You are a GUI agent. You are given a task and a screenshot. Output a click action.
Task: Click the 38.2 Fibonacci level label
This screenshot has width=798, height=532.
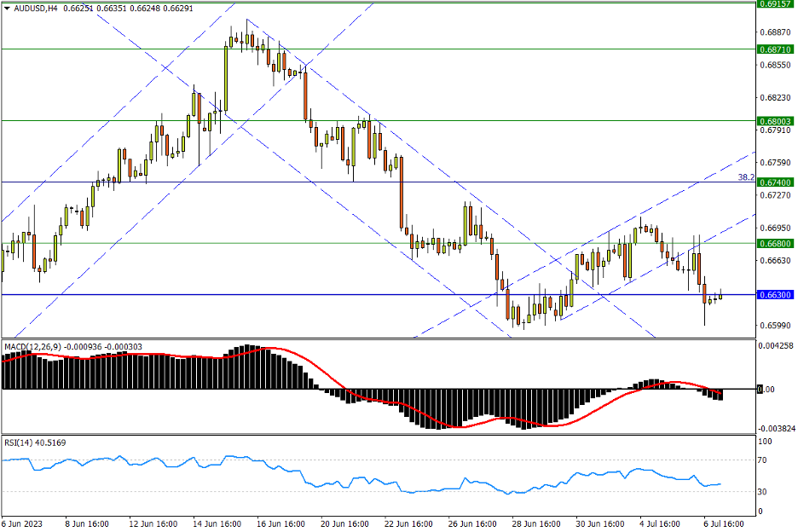tap(745, 178)
